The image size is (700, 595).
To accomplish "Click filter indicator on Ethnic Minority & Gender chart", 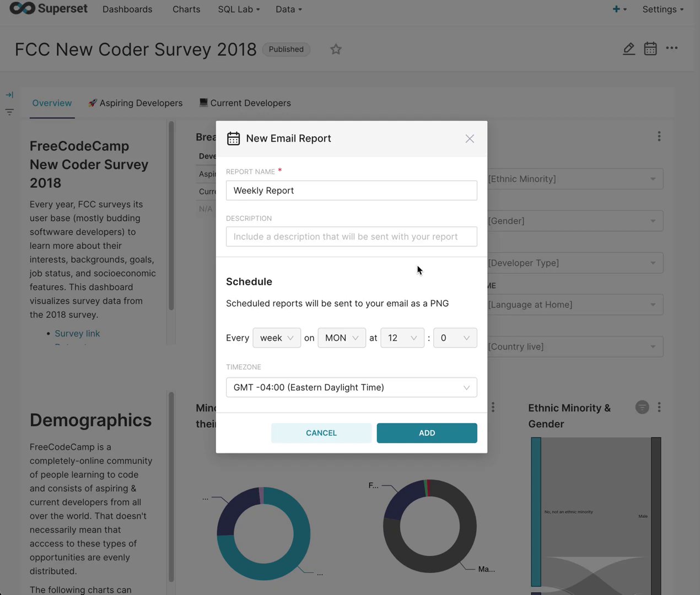I will tap(642, 407).
